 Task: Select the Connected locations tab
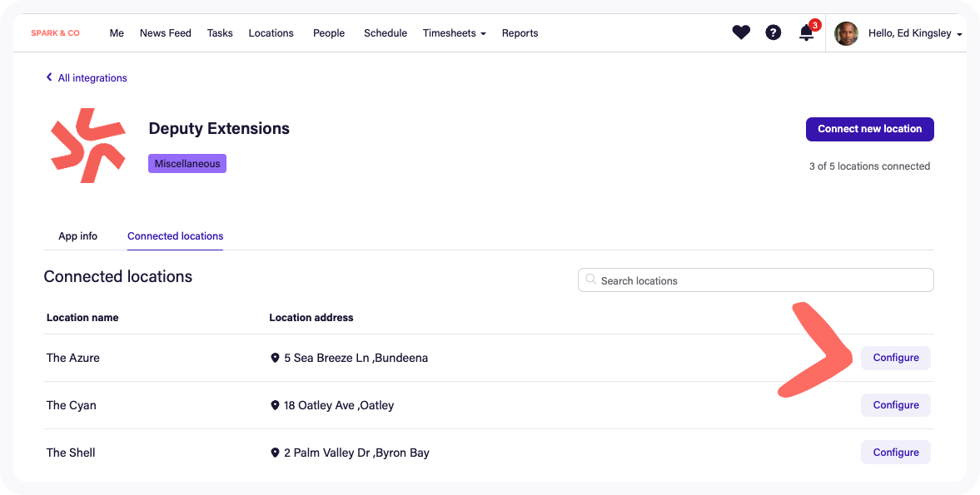coord(176,236)
